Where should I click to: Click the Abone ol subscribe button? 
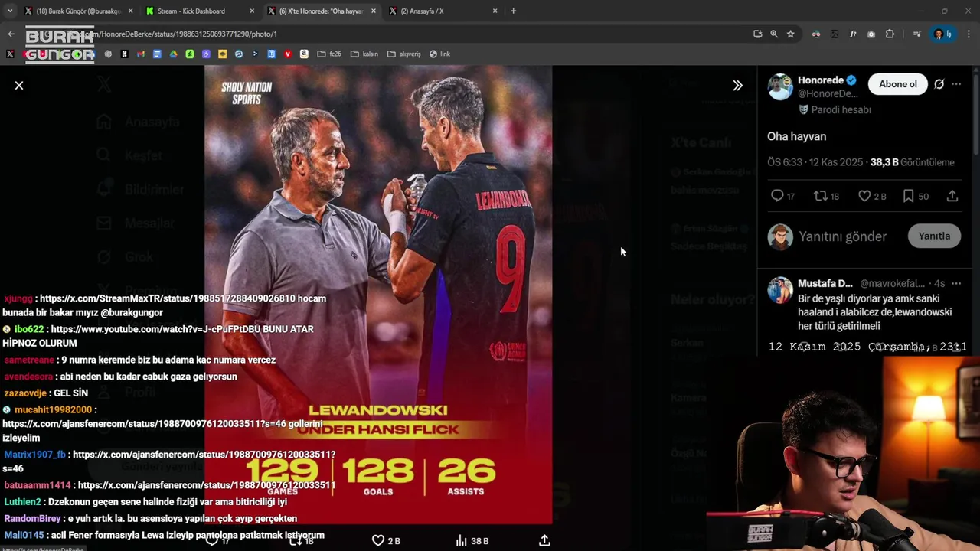coord(897,84)
